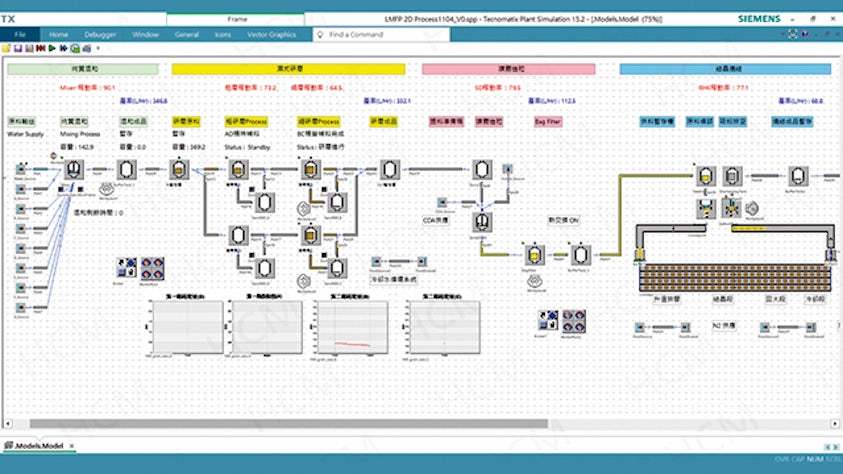
Task: Select the Mixing Process mixer tank icon
Action: (x=74, y=169)
